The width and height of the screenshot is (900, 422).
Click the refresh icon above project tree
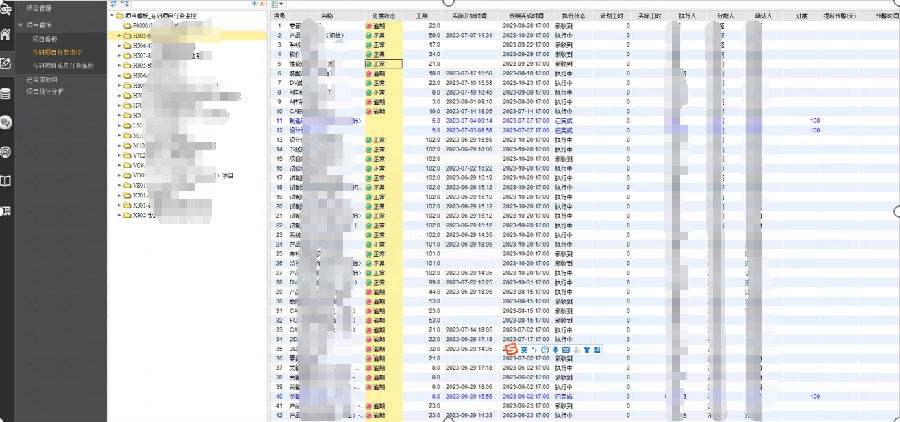tap(112, 5)
